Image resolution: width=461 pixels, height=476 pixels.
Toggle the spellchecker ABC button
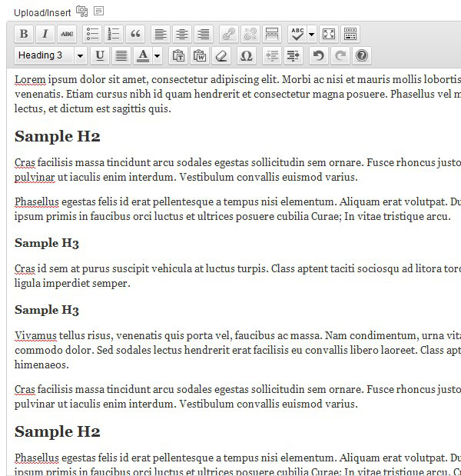tap(297, 34)
